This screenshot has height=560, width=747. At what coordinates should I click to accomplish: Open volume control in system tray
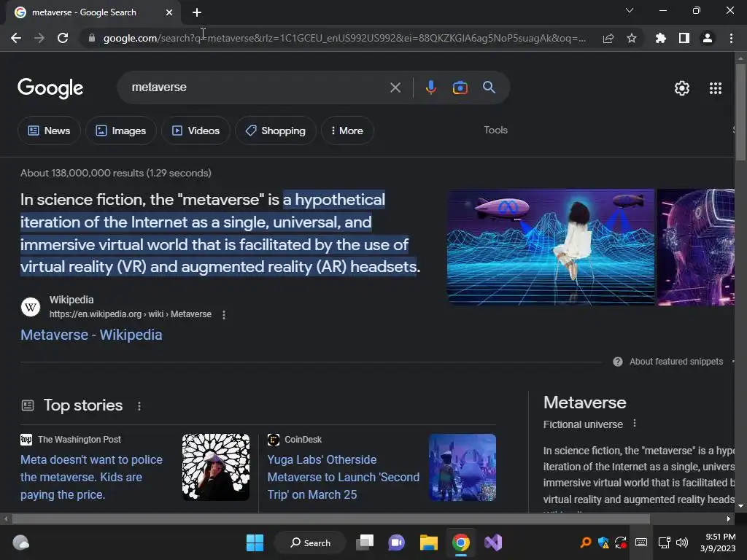pos(682,542)
